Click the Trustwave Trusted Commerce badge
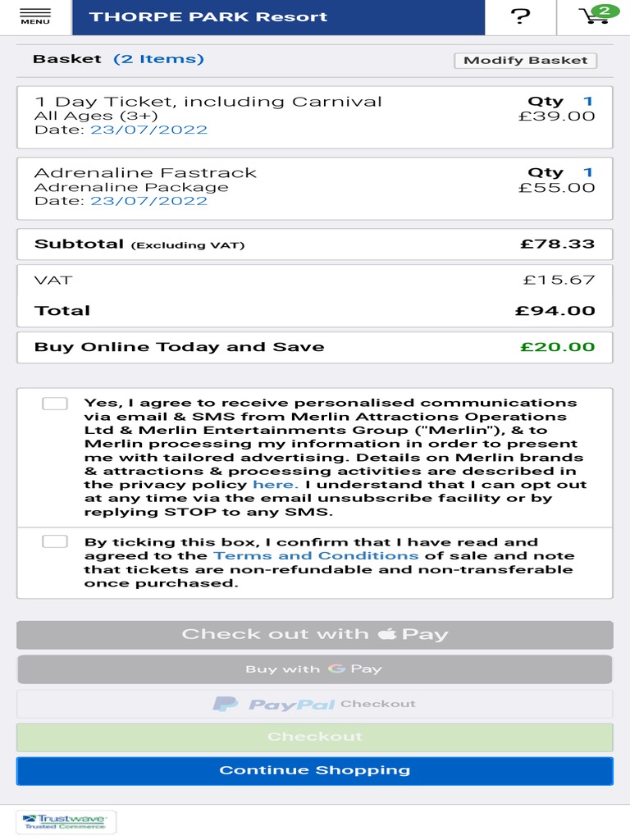The height and width of the screenshot is (840, 630). point(66,821)
